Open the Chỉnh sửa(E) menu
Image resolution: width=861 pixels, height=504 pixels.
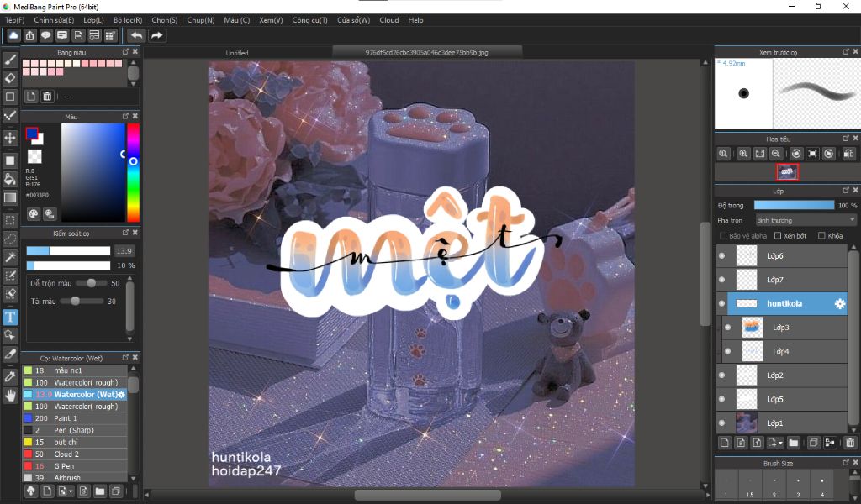coord(54,20)
